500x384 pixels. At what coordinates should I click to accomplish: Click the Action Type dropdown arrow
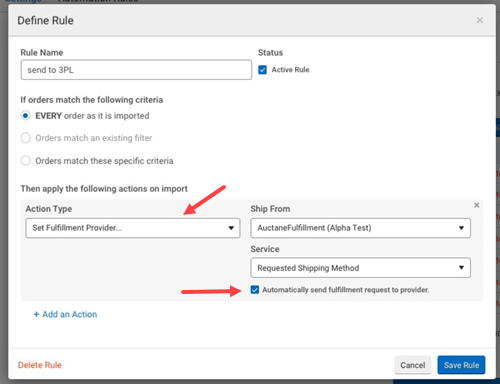(231, 228)
